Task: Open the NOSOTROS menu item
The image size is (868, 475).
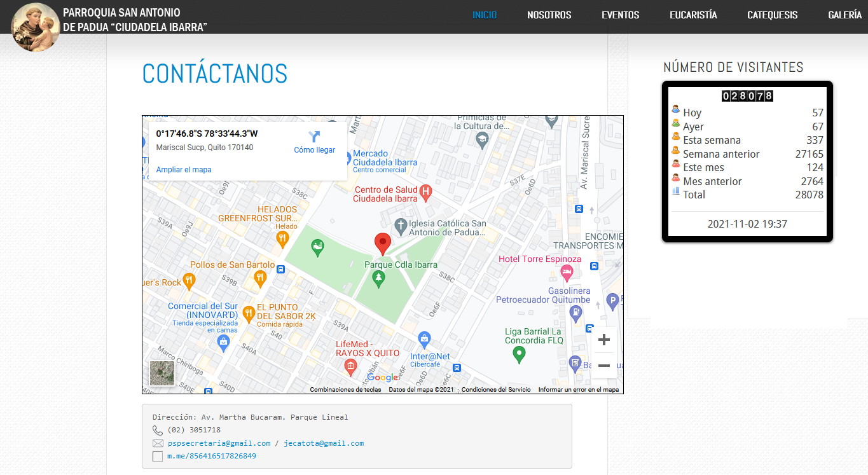Action: pos(549,15)
